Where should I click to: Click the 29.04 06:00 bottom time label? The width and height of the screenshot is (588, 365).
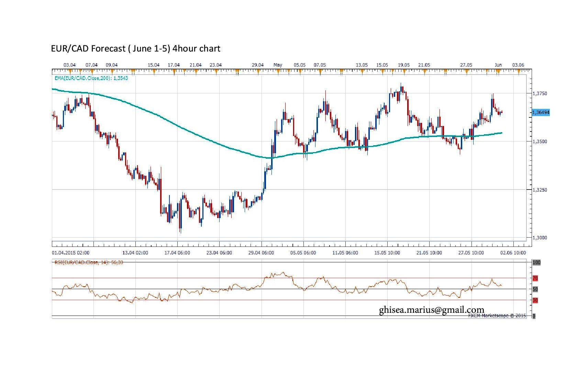pos(261,253)
